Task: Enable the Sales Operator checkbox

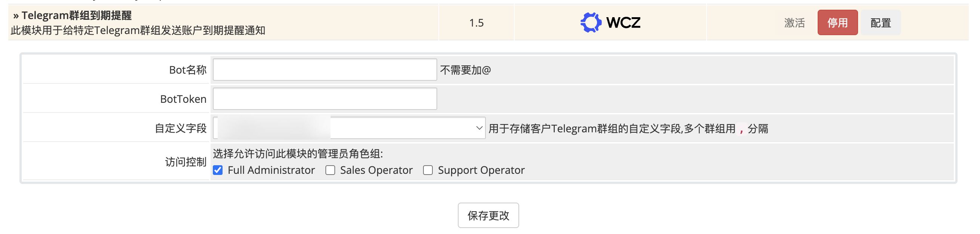Action: [330, 170]
